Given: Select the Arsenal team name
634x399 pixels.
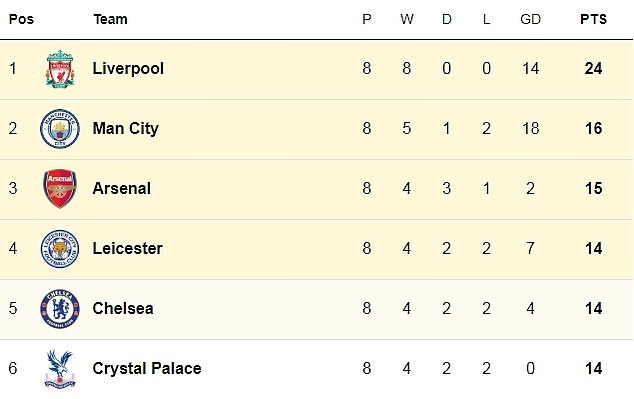Looking at the screenshot, I should coord(122,188).
